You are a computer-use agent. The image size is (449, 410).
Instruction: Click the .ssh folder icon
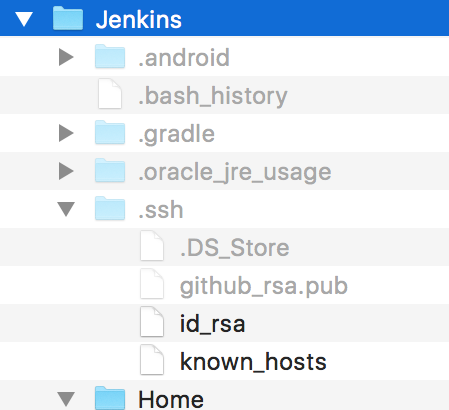point(110,208)
